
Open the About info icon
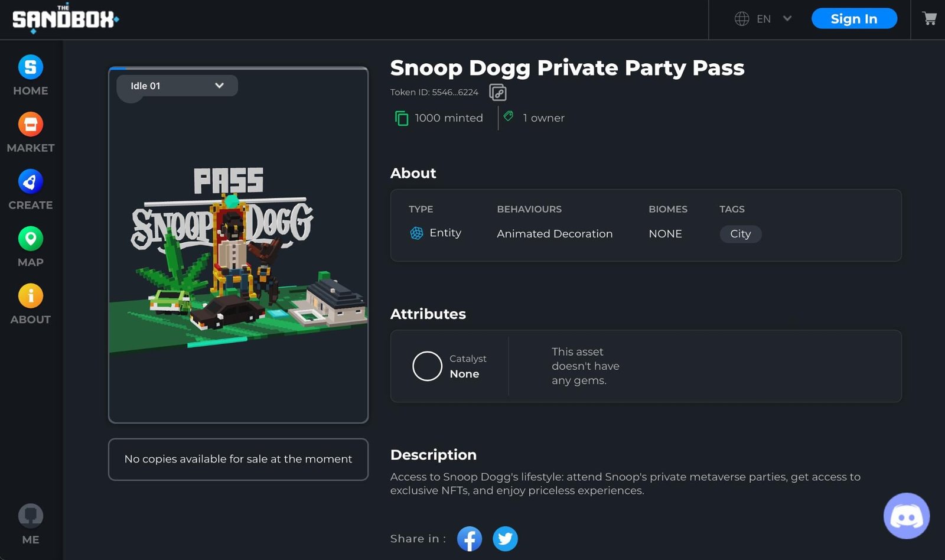tap(31, 296)
